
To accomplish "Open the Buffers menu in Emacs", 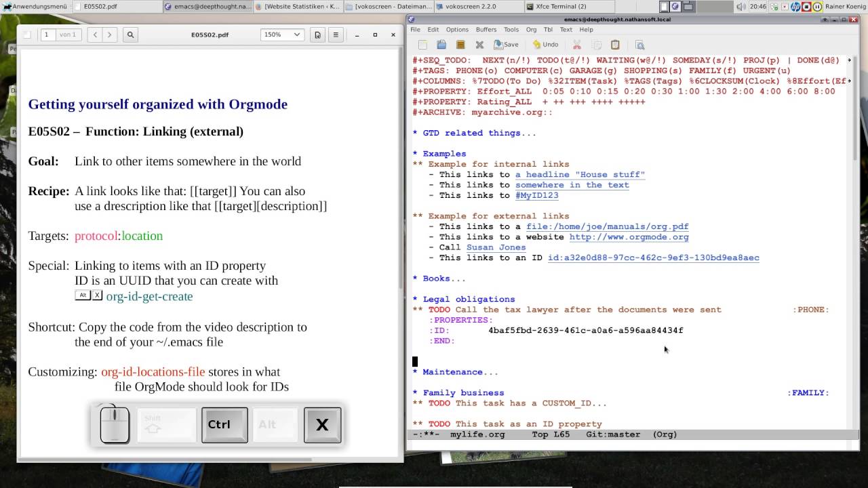I will [486, 30].
